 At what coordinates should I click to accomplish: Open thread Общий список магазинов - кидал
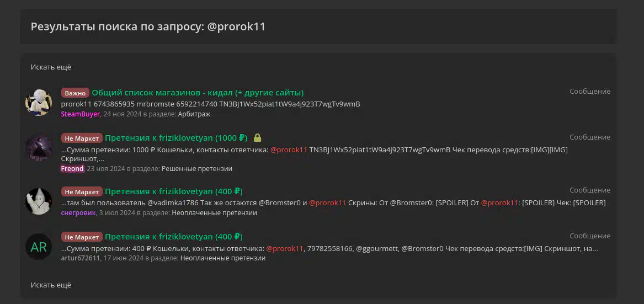point(198,93)
